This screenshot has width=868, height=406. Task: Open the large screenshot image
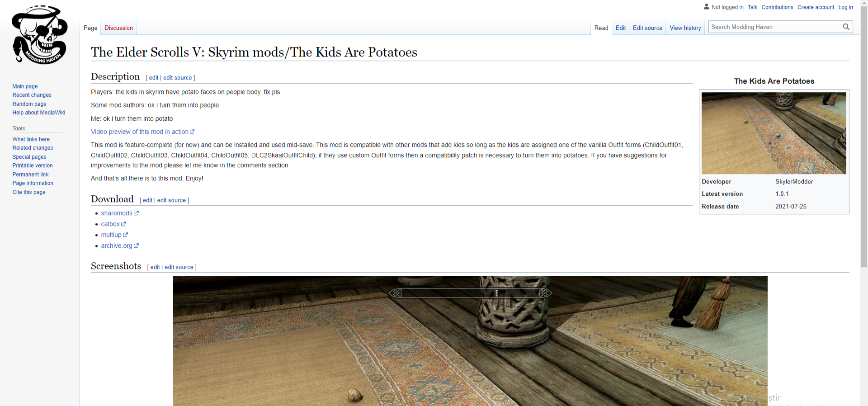pos(470,341)
